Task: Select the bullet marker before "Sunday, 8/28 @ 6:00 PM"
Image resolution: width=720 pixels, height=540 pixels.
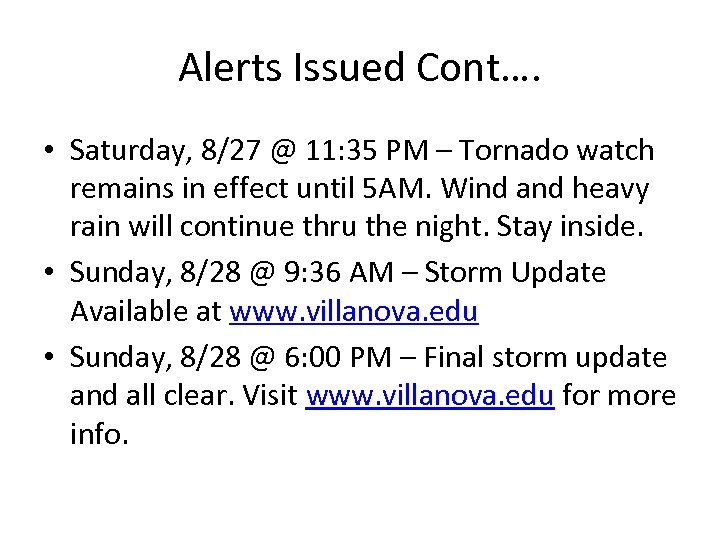Action: tap(48, 357)
